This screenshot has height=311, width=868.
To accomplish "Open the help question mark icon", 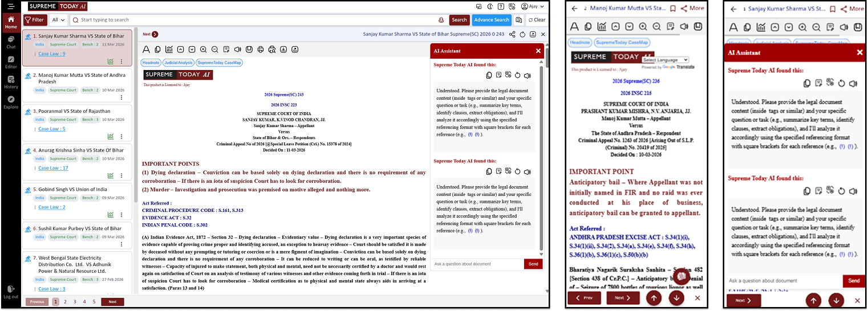I will [x=500, y=7].
